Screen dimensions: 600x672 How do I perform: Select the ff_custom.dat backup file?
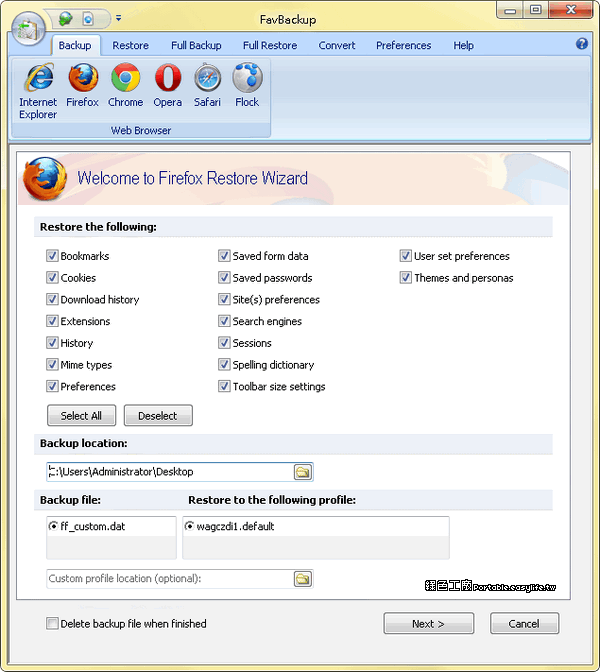pyautogui.click(x=54, y=526)
